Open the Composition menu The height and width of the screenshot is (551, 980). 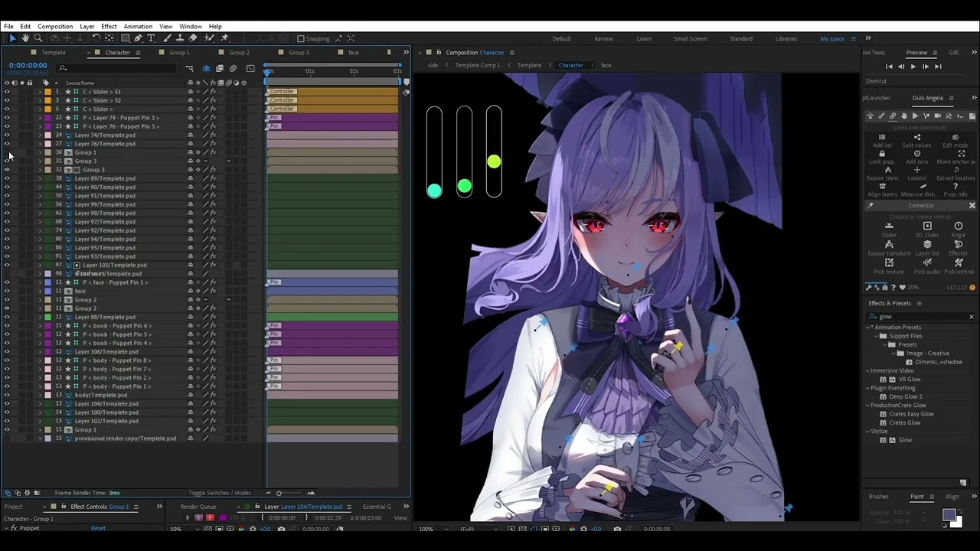[x=55, y=26]
